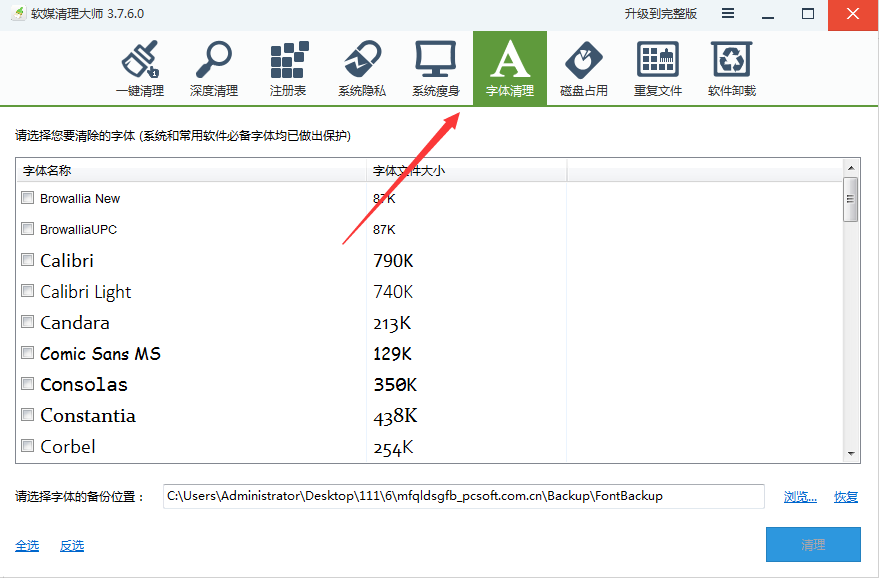Select the Candara font checkbox
The height and width of the screenshot is (578, 879).
27,322
